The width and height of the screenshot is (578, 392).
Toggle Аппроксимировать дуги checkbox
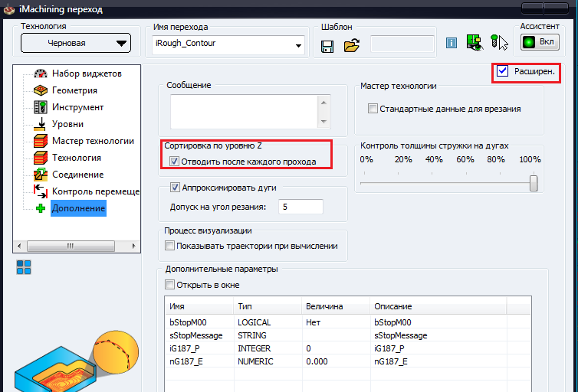175,188
